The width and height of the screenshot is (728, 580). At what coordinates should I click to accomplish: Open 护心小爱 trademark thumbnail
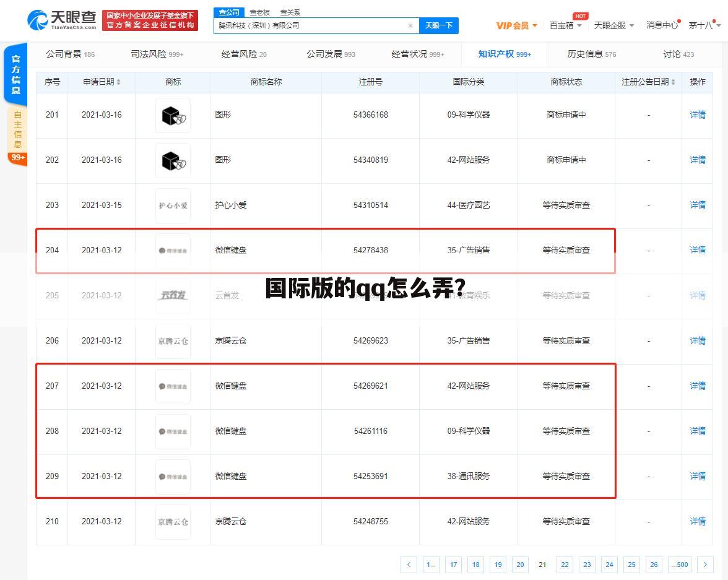pos(173,206)
